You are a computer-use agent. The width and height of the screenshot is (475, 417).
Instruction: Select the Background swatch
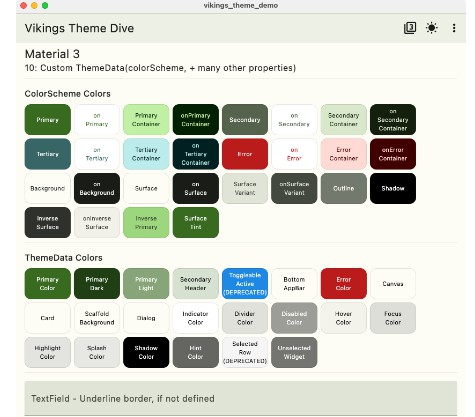(x=48, y=188)
